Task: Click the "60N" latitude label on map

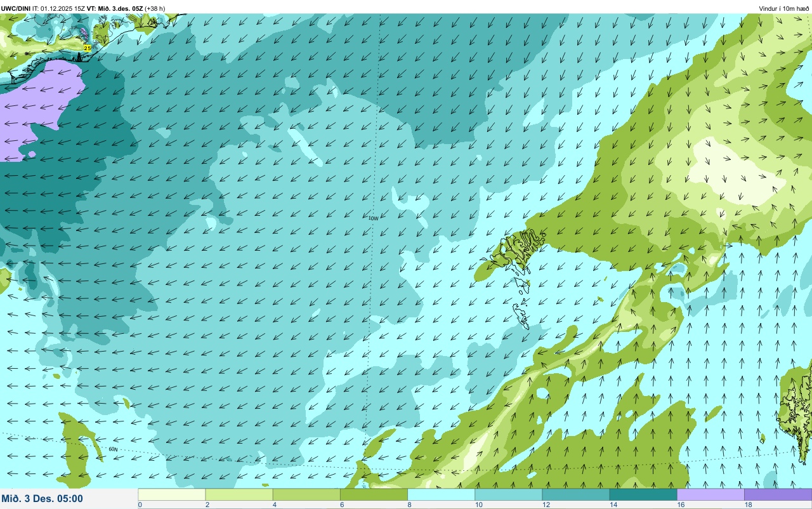Action: pos(113,449)
